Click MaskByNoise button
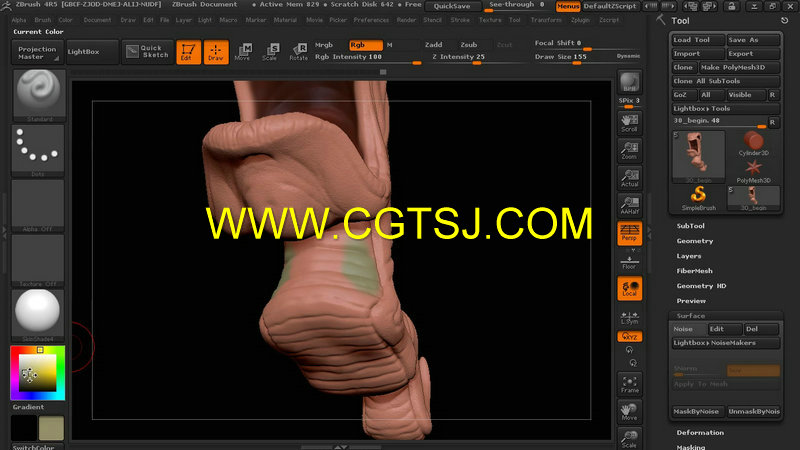 [x=696, y=411]
